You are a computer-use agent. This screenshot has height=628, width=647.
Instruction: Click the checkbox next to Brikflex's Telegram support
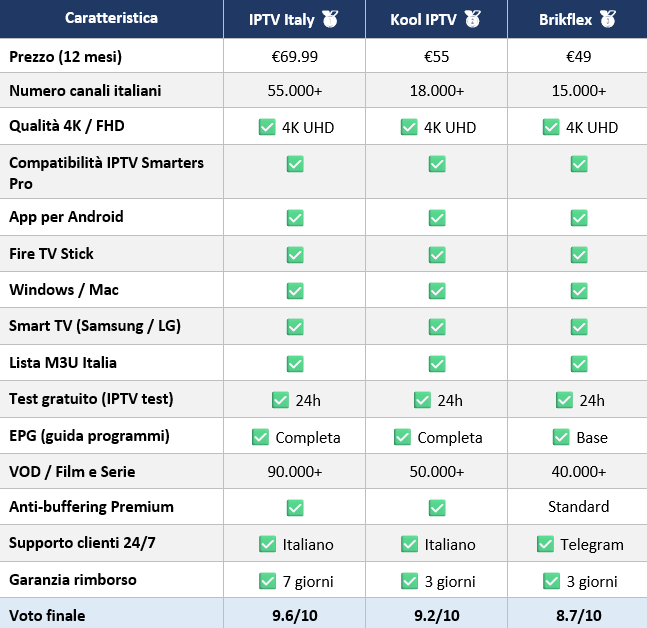(545, 544)
